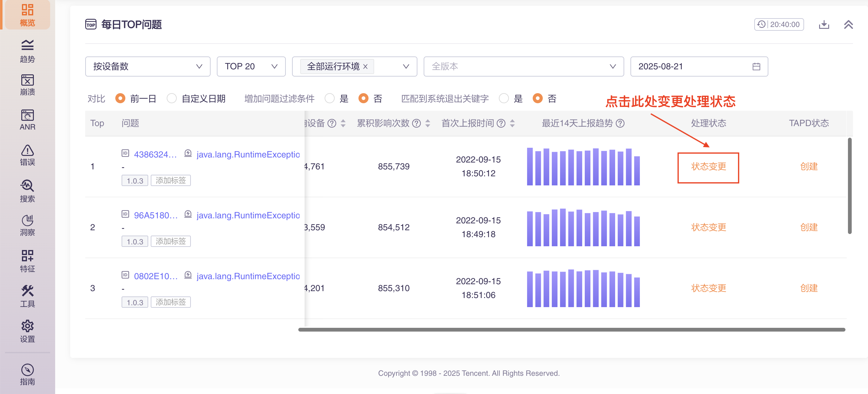This screenshot has height=394, width=868.
Task: Select 是 for 增加问题过滤条件
Action: [330, 98]
